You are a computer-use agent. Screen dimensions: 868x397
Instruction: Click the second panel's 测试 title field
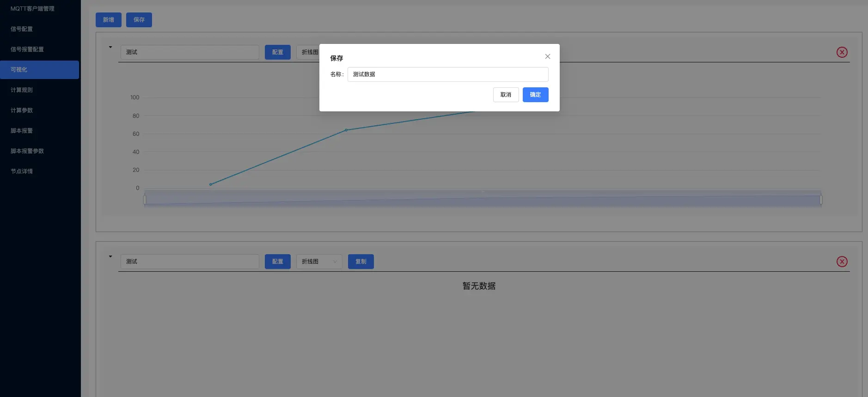tap(189, 262)
